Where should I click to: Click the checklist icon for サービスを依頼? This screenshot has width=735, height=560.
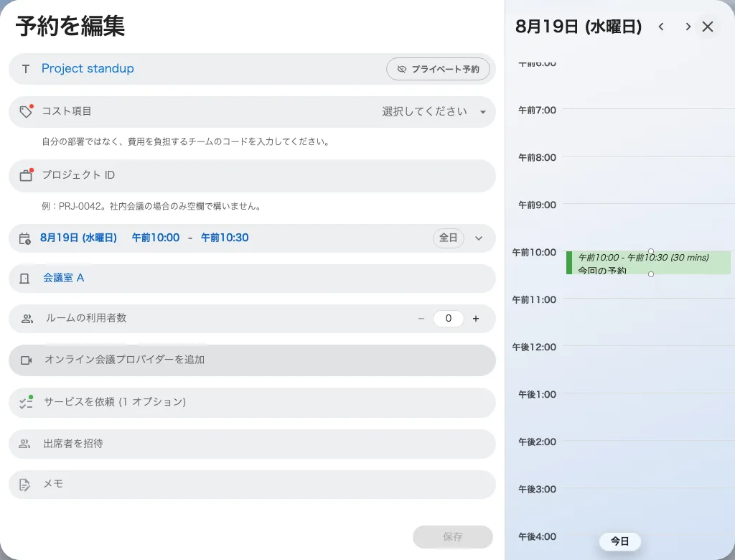pos(26,402)
